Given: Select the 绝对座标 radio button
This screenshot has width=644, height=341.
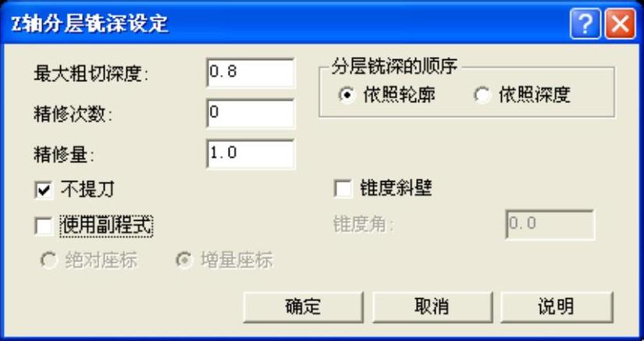Looking at the screenshot, I should point(48,261).
